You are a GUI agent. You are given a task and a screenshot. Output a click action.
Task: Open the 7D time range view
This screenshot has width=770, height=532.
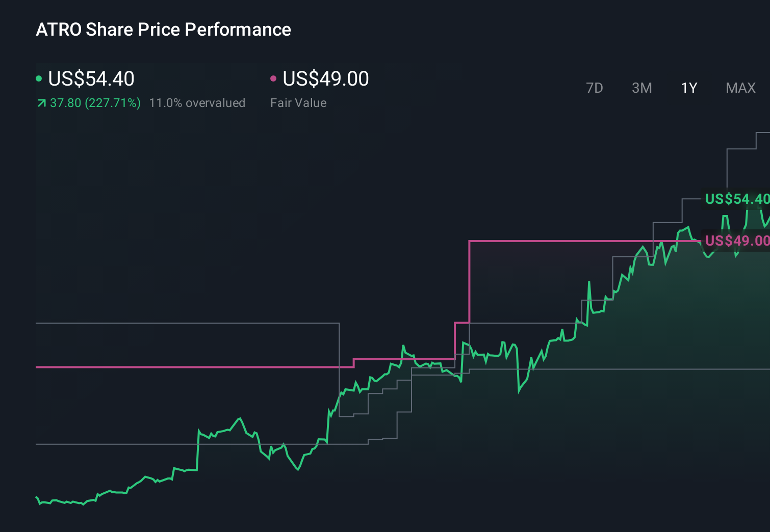[x=595, y=88]
